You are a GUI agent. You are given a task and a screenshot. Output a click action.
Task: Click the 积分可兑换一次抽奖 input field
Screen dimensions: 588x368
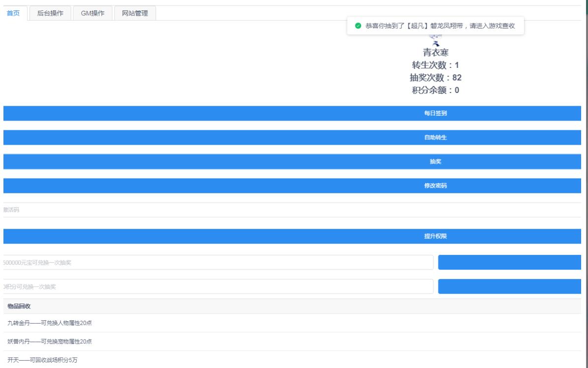[218, 287]
